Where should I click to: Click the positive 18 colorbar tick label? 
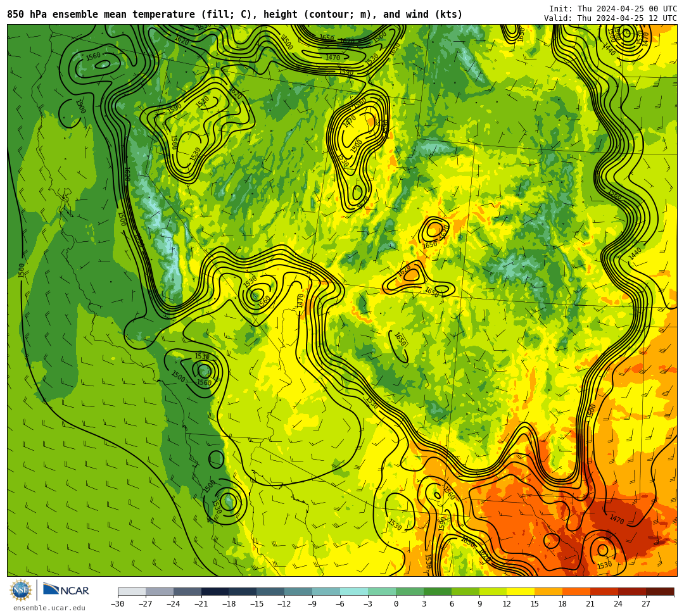click(x=563, y=604)
